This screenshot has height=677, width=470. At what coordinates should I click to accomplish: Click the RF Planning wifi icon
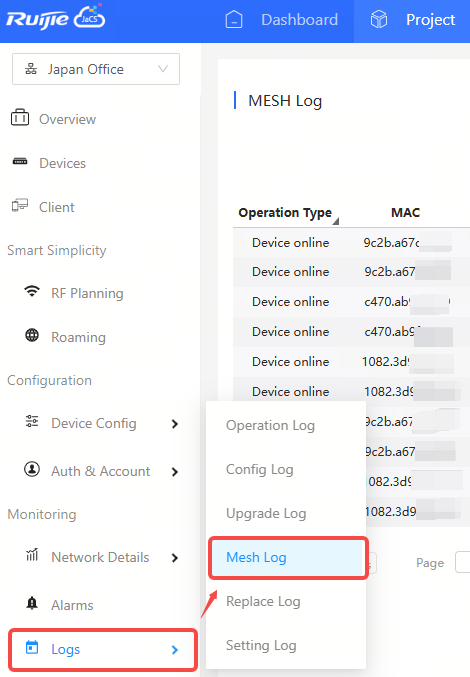pos(32,291)
